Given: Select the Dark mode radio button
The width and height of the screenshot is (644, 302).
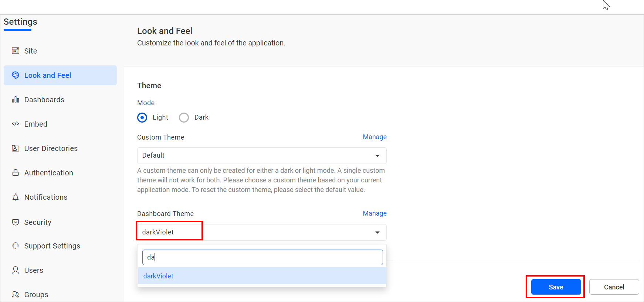Looking at the screenshot, I should coord(184,117).
